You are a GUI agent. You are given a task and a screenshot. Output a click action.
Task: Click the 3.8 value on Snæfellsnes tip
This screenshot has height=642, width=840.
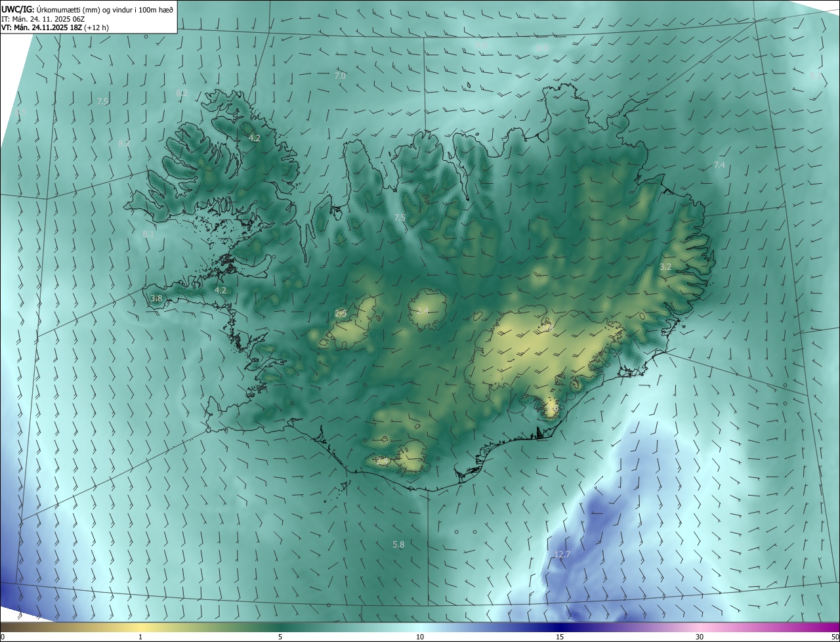point(156,298)
